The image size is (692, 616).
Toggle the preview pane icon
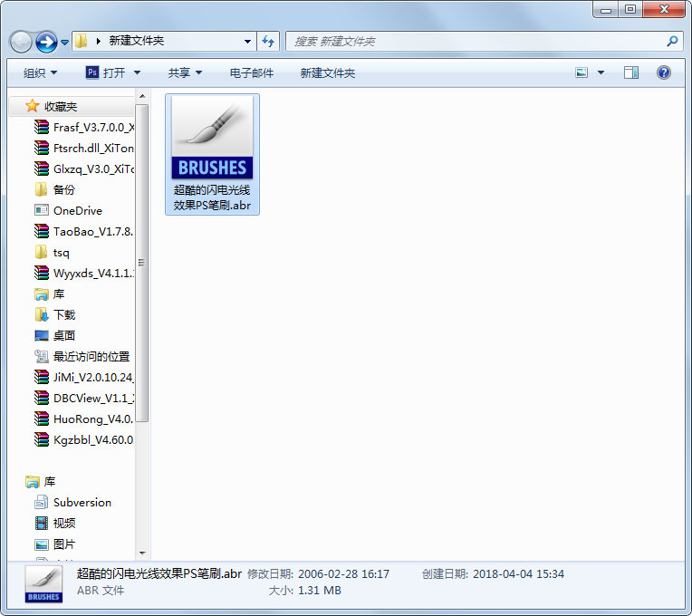[x=631, y=72]
